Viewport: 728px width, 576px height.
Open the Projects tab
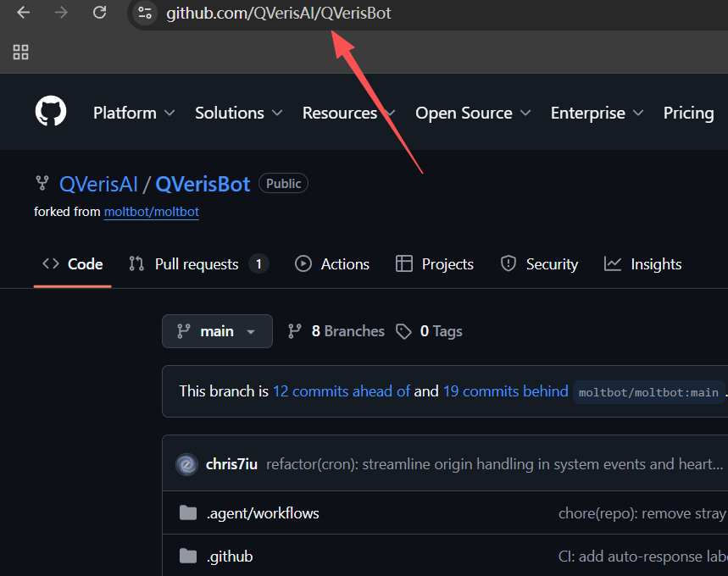tap(434, 264)
